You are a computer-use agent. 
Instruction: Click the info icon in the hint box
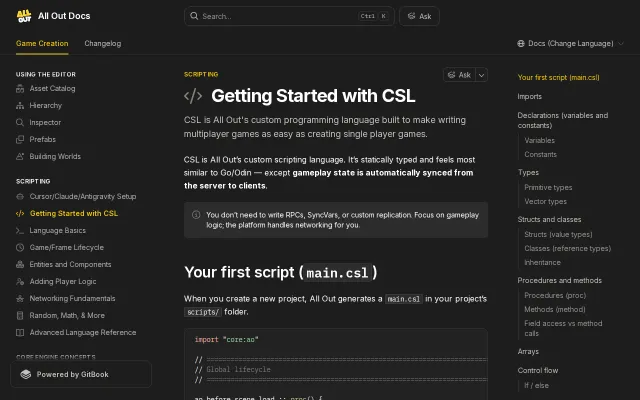click(196, 215)
